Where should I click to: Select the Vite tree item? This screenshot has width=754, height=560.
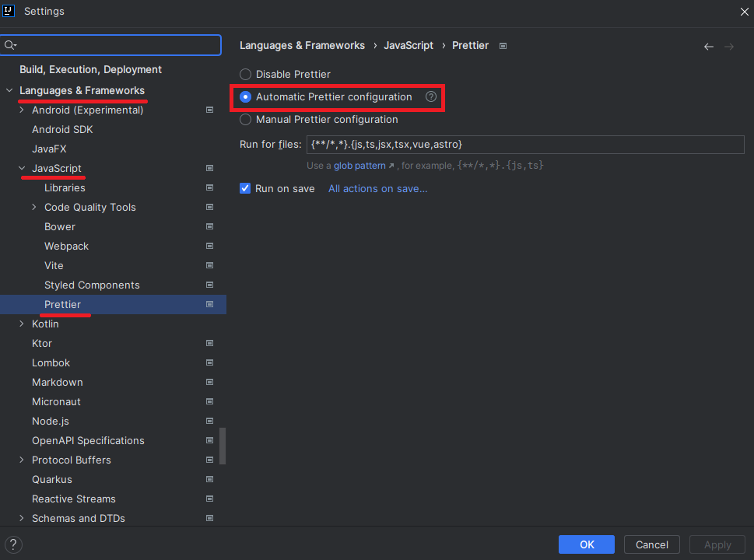pos(54,266)
